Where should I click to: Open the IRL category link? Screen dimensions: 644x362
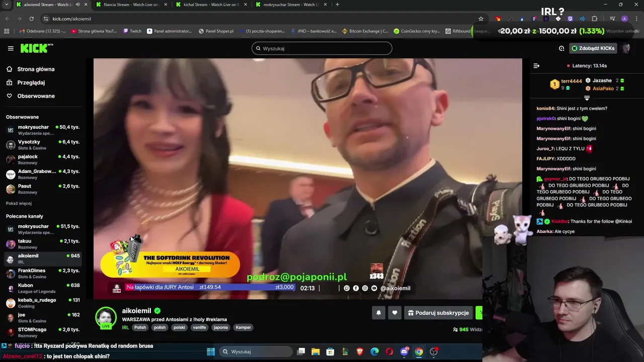(125, 327)
